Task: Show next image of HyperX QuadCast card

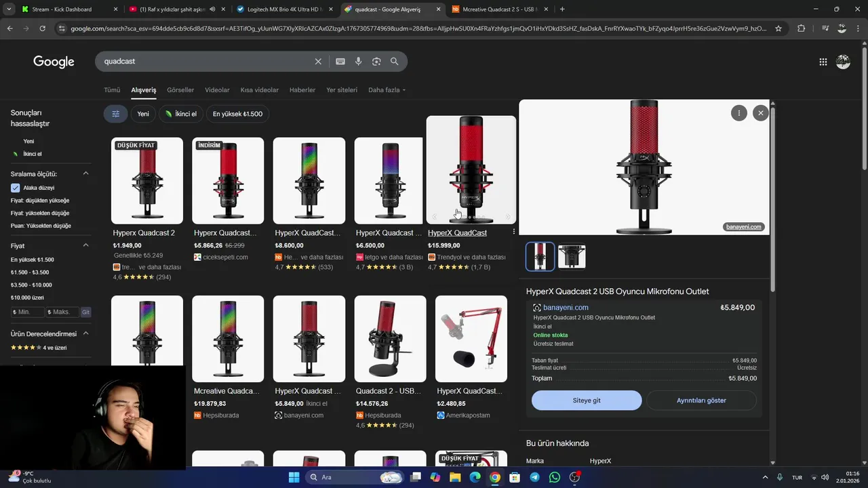Action: pyautogui.click(x=508, y=217)
